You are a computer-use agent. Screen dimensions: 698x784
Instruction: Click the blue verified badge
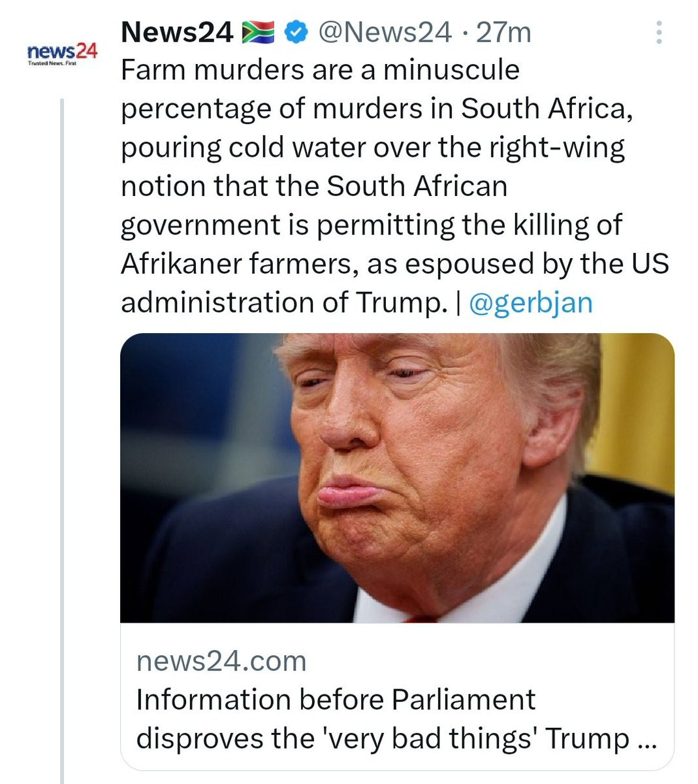point(297,32)
